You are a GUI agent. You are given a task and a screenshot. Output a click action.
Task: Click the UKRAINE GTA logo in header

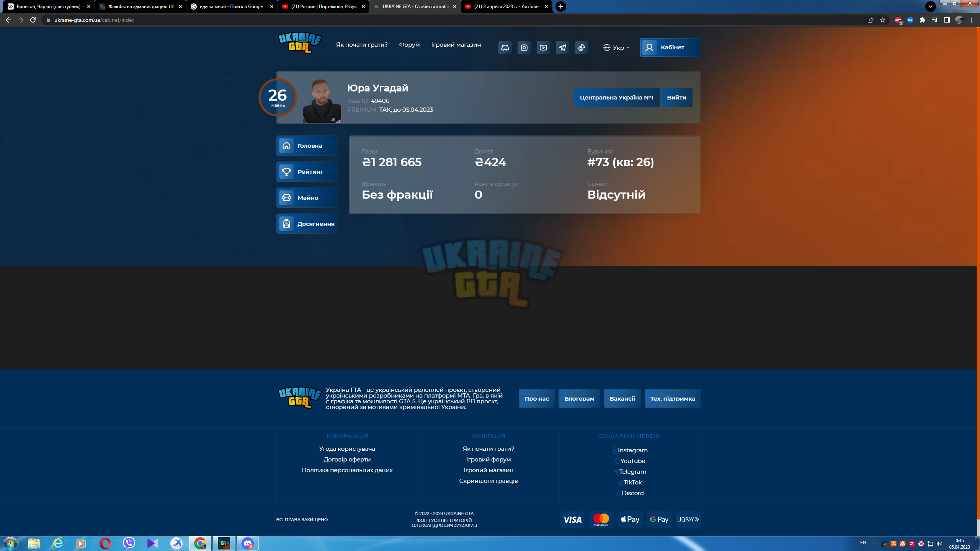[x=300, y=43]
